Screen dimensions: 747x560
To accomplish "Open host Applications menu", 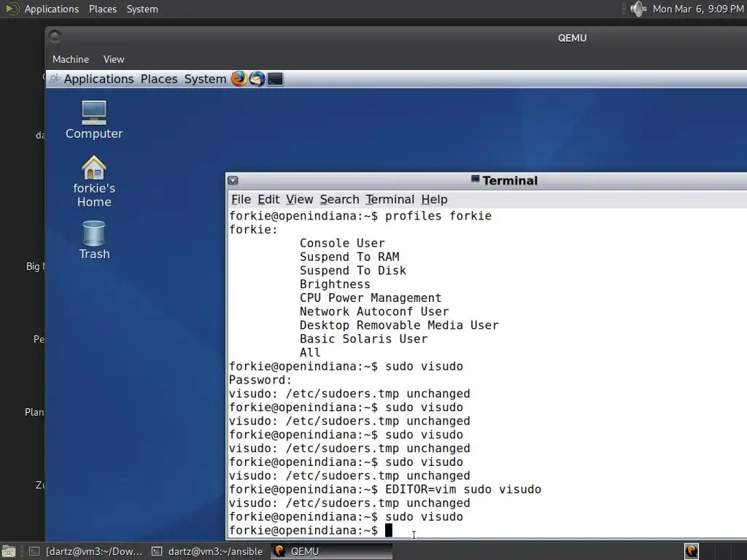I will coord(52,9).
